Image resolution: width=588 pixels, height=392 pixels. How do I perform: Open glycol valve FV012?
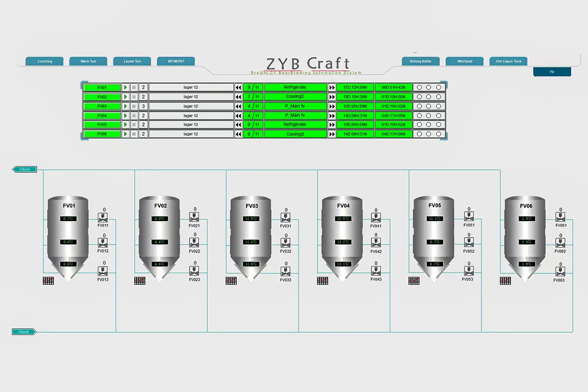103,243
